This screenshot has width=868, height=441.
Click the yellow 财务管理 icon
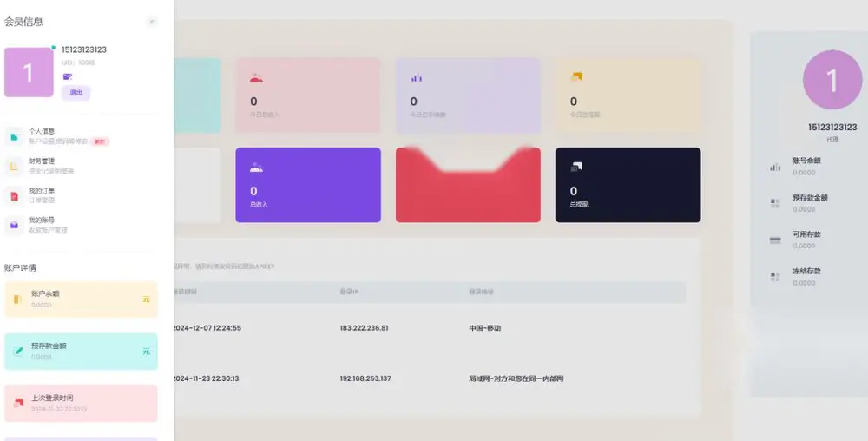(x=15, y=167)
